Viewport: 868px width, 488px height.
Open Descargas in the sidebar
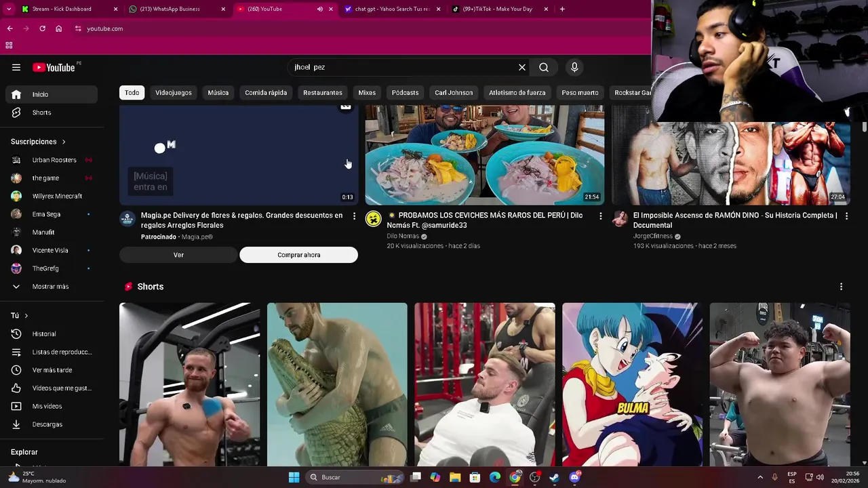pyautogui.click(x=52, y=424)
